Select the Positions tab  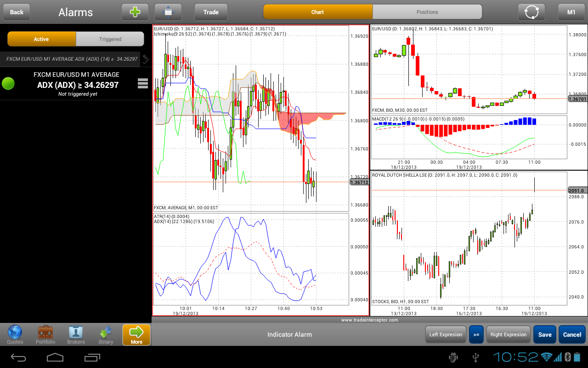[427, 12]
